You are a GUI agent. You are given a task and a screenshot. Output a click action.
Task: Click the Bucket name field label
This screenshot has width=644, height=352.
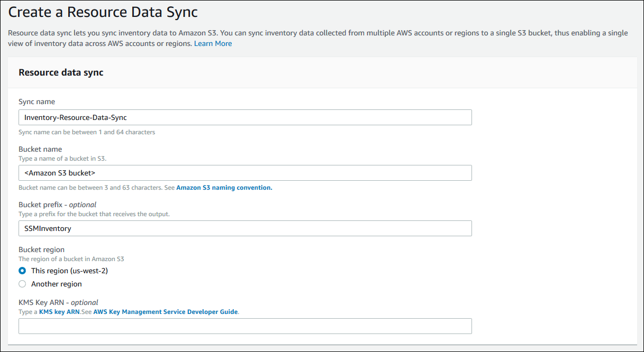pos(40,149)
